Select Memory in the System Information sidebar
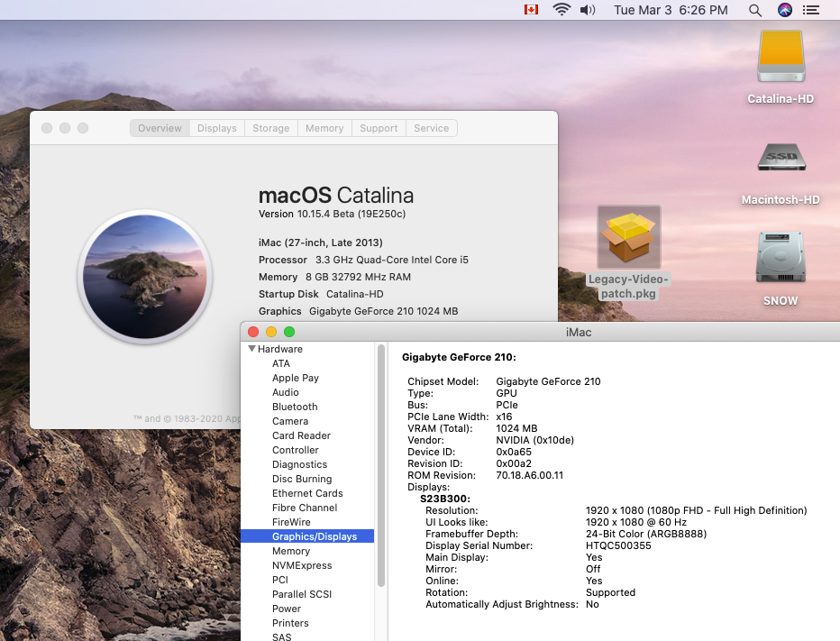840x641 pixels. (307, 551)
